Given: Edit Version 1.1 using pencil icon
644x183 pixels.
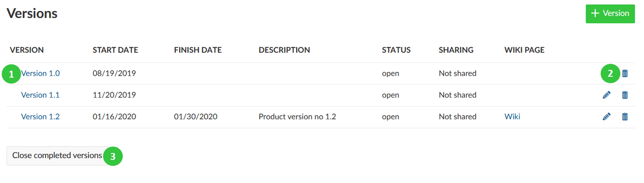Looking at the screenshot, I should point(607,95).
